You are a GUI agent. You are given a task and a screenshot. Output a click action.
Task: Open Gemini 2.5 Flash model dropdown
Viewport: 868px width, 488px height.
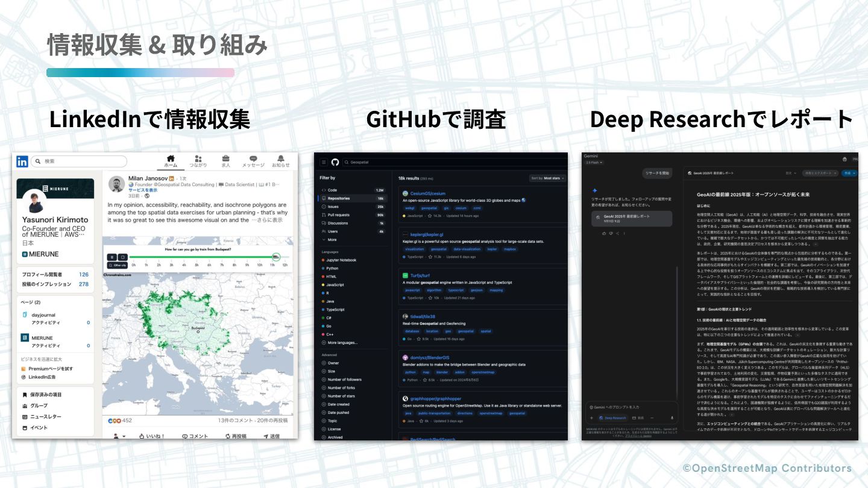[593, 163]
